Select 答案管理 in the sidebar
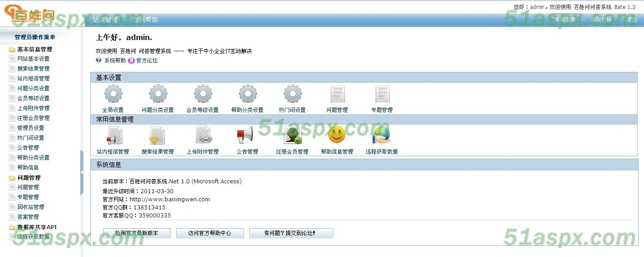 tap(28, 217)
